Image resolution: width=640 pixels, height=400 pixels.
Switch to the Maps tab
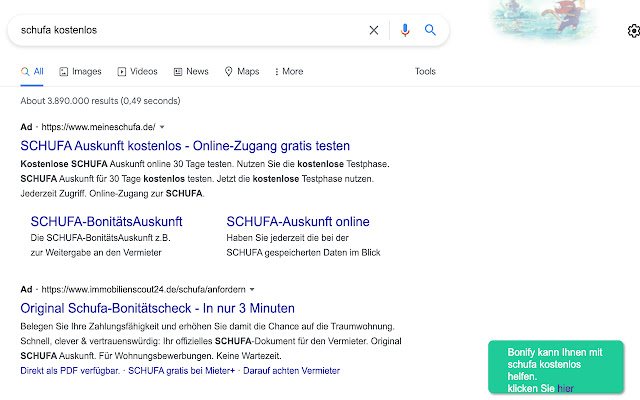tap(242, 71)
